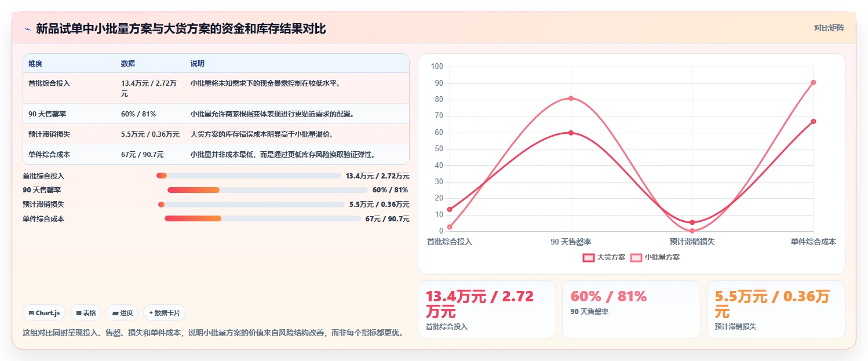
Task: Click x-axis label 单件综合成本
Action: tap(814, 242)
